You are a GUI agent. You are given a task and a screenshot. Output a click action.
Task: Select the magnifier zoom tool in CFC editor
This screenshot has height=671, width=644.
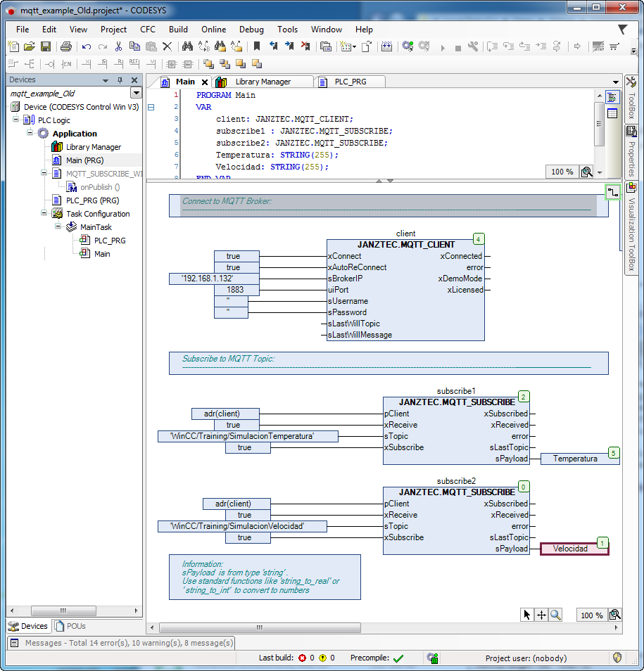click(x=555, y=615)
